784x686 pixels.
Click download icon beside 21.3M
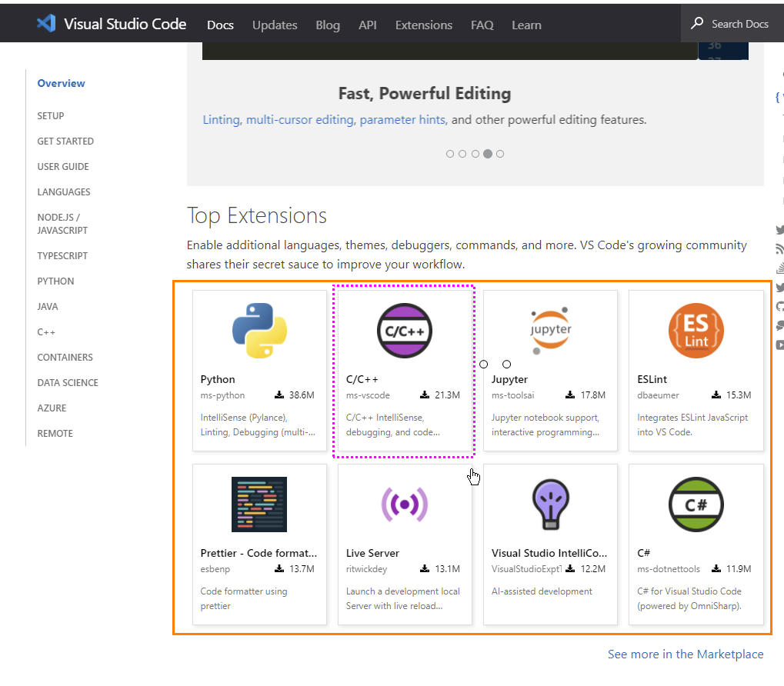tap(425, 395)
